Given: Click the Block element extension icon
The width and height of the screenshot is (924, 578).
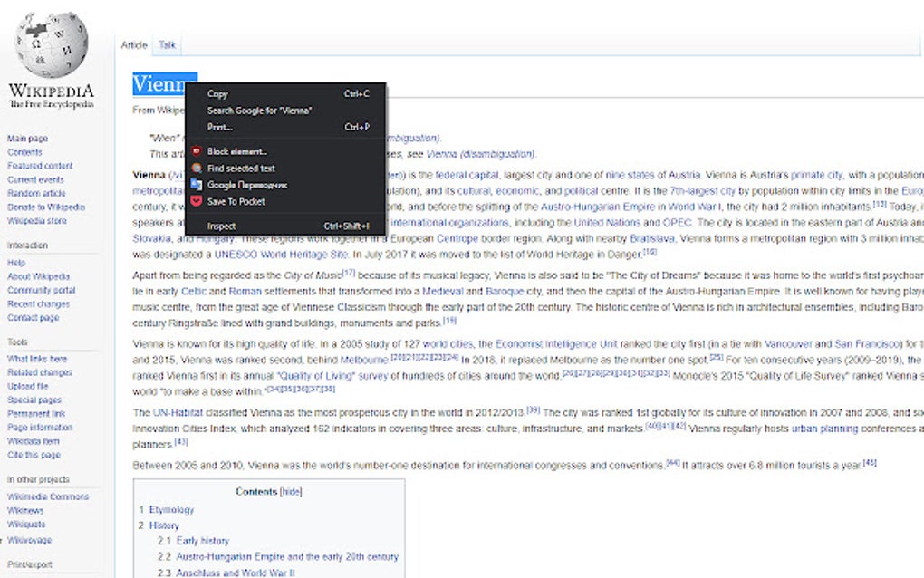Looking at the screenshot, I should pos(197,151).
